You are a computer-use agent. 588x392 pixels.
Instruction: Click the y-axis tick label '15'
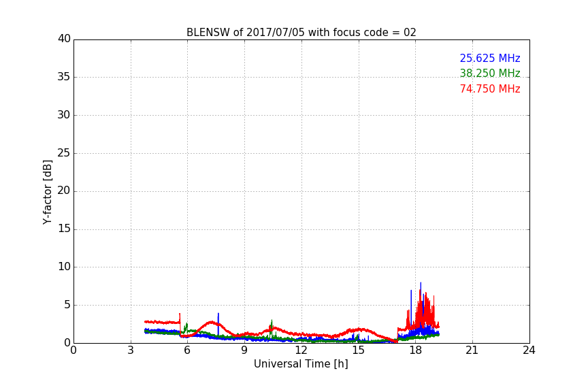coord(64,229)
